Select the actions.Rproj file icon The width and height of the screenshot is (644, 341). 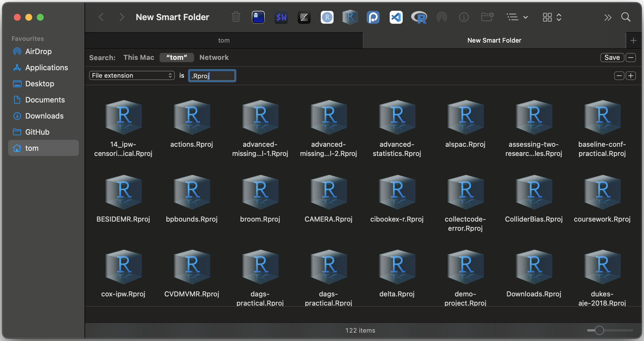(192, 117)
